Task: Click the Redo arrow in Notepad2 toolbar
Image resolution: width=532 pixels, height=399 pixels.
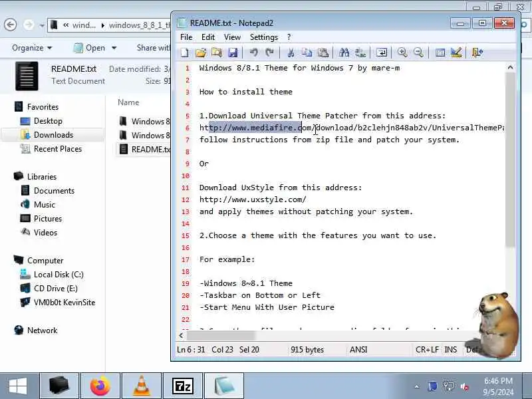Action: tap(270, 53)
